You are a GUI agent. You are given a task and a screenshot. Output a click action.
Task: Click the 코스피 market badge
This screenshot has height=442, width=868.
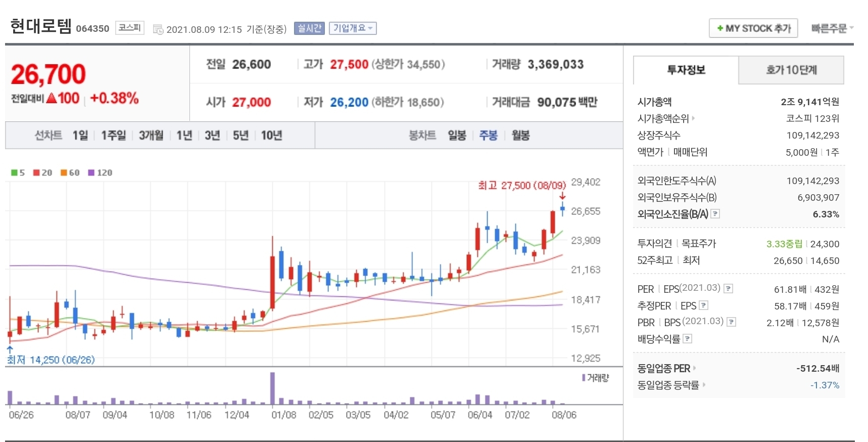130,28
